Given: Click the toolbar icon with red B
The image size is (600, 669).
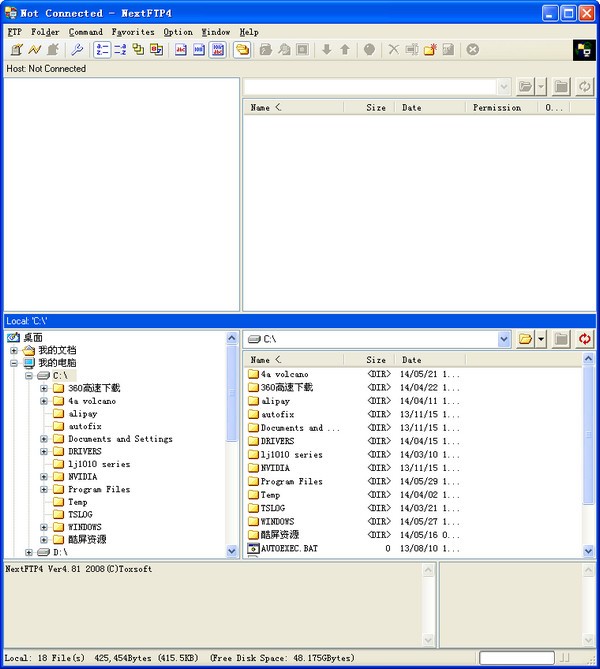Looking at the screenshot, I should pos(157,49).
